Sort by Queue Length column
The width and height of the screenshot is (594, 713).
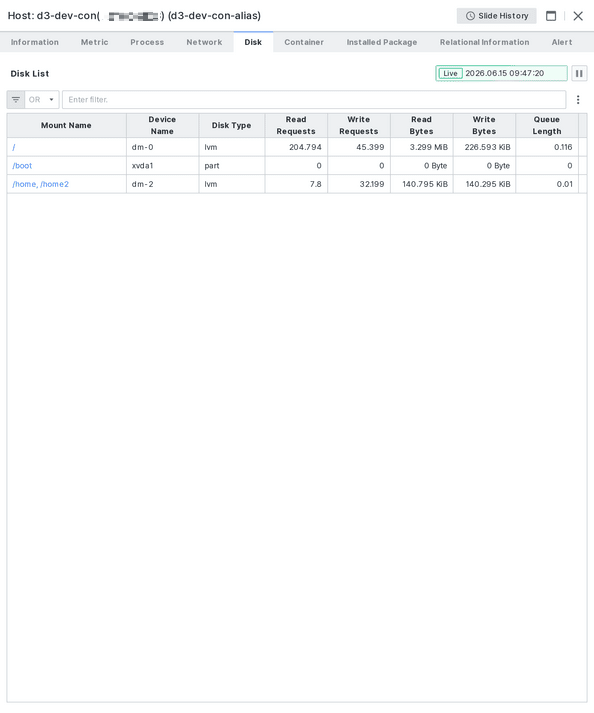[547, 126]
